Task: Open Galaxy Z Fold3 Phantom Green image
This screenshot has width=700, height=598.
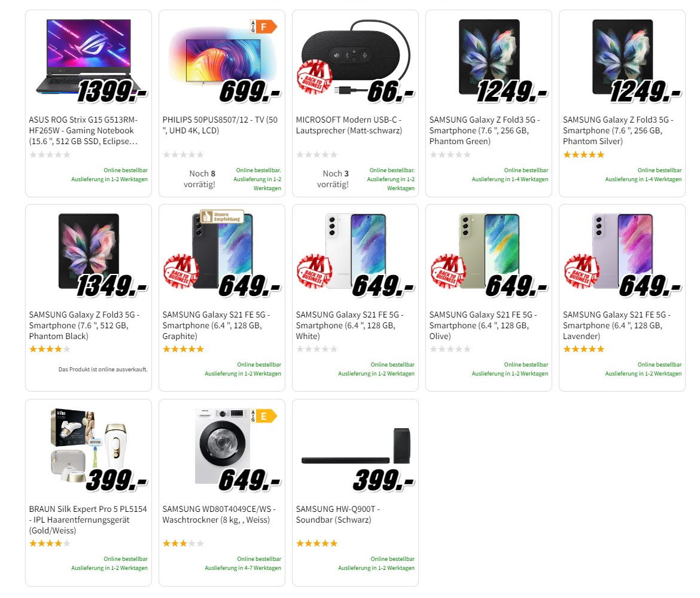Action: tap(488, 57)
